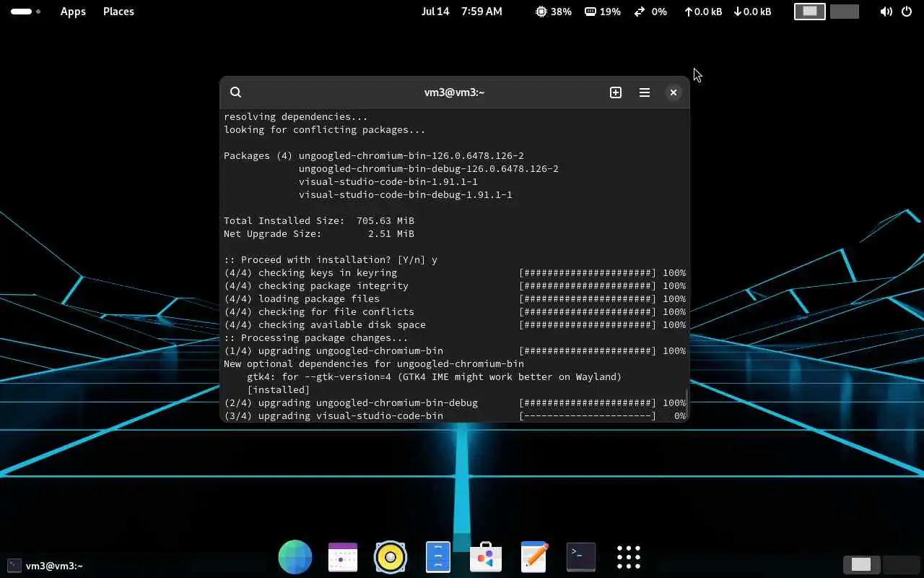Switch to first workspace in bottom panel
The image size is (924, 578).
pos(861,564)
